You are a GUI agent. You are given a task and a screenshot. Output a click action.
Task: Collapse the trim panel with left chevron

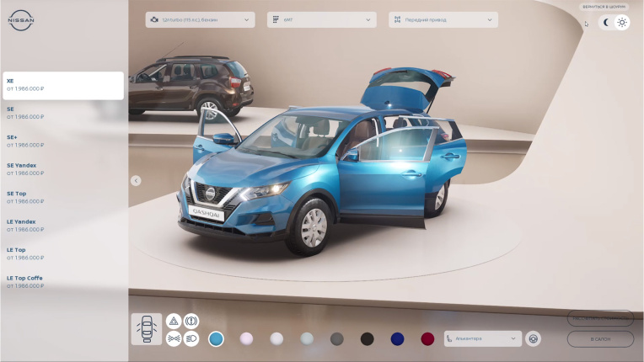coord(136,181)
